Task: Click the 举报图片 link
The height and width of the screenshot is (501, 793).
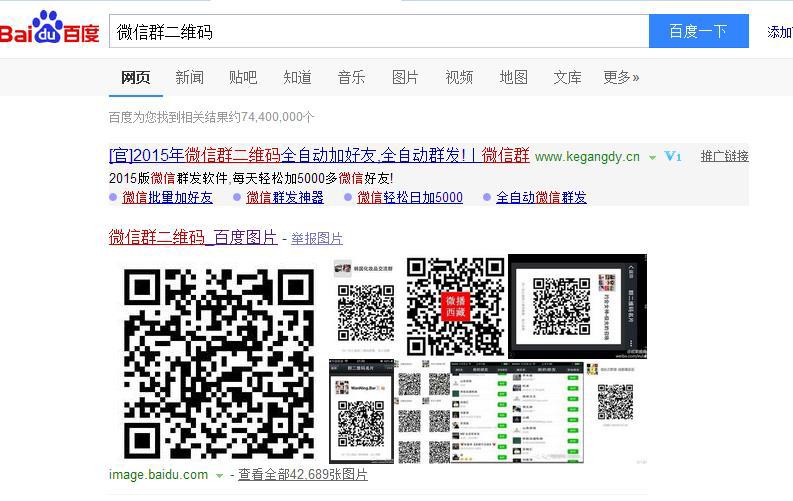Action: click(317, 238)
